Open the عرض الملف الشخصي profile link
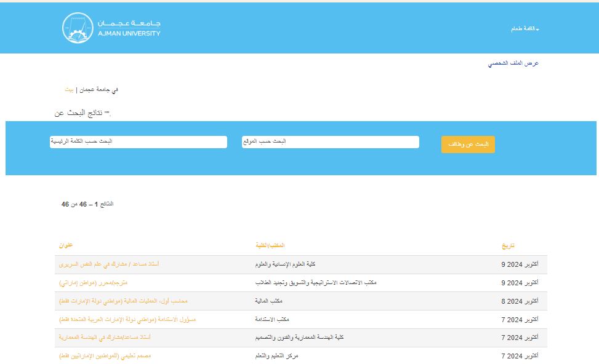The image size is (599, 364). pyautogui.click(x=513, y=63)
